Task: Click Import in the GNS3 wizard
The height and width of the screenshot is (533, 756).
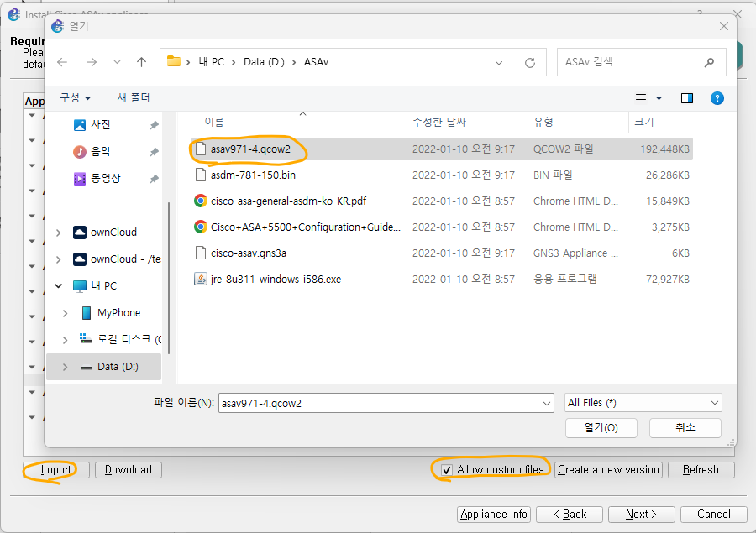Action: pyautogui.click(x=56, y=470)
